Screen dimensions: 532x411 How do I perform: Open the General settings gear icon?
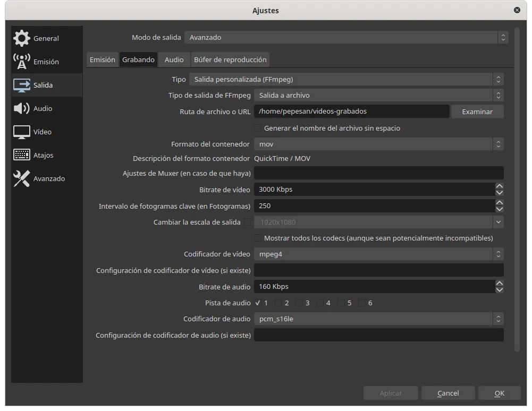coord(22,38)
